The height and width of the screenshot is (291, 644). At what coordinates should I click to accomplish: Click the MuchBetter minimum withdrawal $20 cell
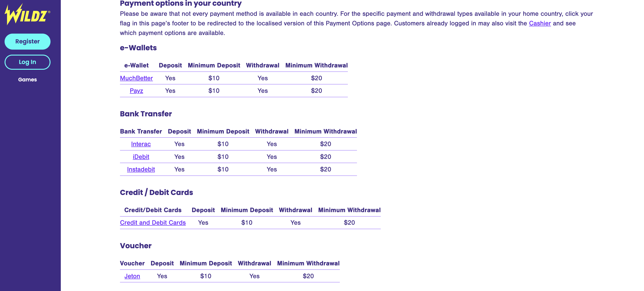click(316, 78)
